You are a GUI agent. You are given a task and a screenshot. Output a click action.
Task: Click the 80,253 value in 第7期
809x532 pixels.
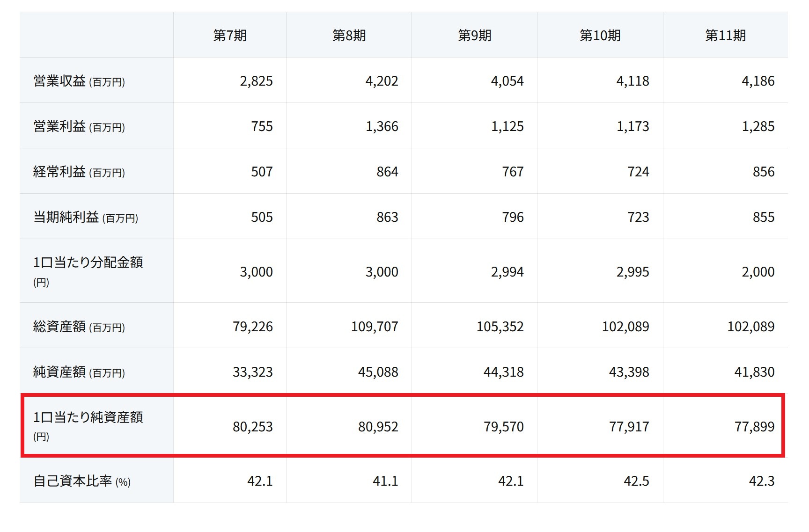pos(252,427)
